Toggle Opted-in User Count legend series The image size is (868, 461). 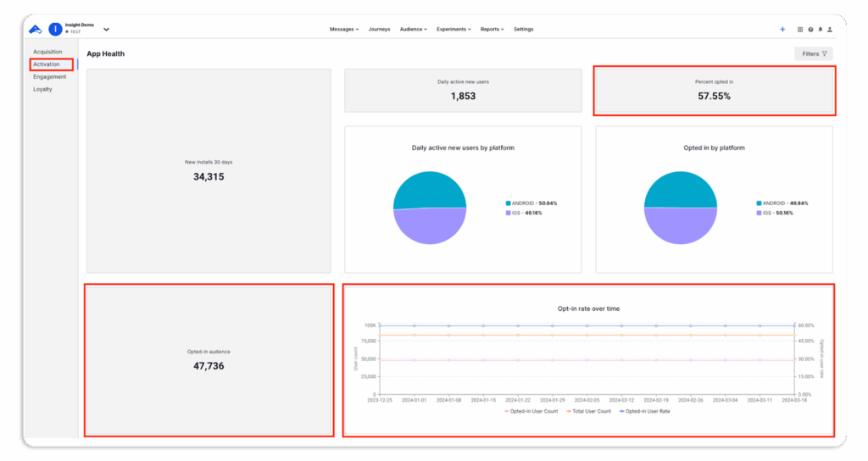[x=532, y=411]
